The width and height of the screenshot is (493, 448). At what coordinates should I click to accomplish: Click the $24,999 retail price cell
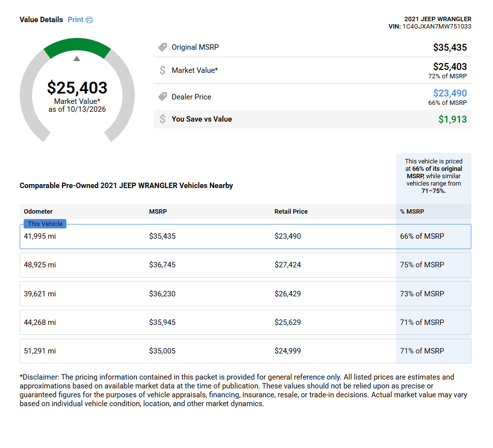(288, 351)
